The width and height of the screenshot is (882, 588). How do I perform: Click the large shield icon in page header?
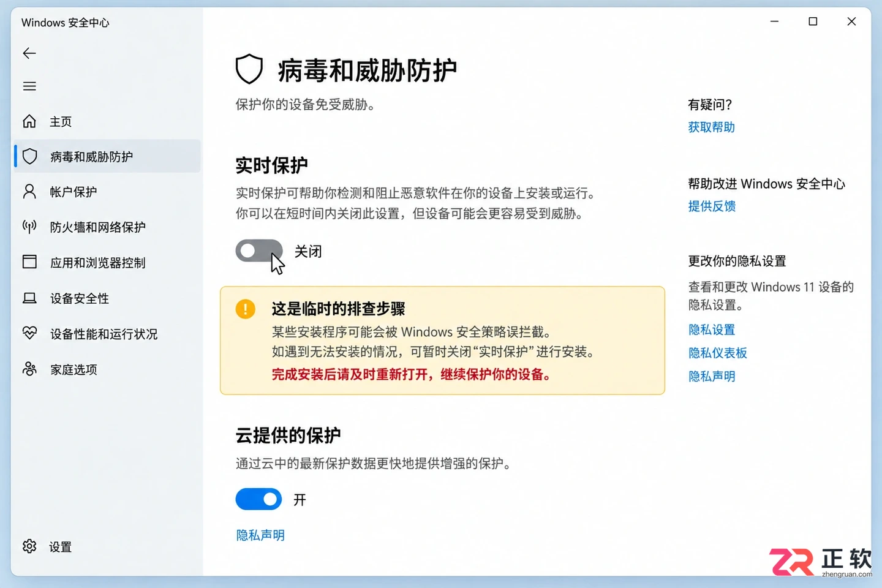click(249, 69)
